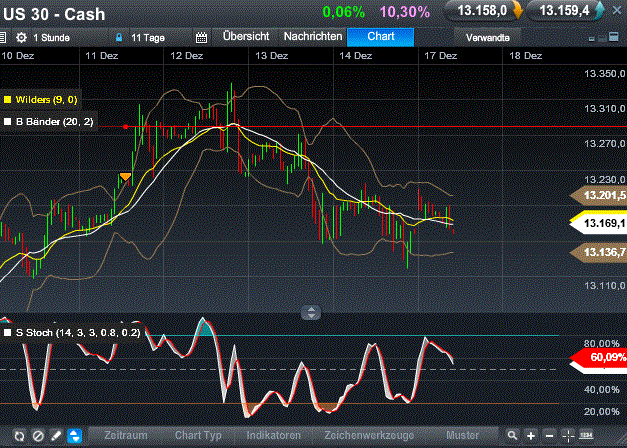Click the Verwandte button
This screenshot has width=627, height=448.
click(489, 37)
